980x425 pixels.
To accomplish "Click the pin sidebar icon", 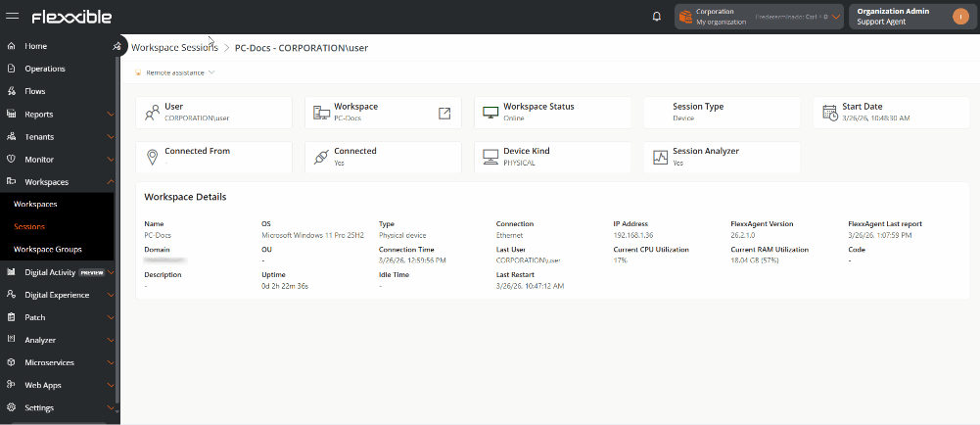I will click(x=117, y=46).
